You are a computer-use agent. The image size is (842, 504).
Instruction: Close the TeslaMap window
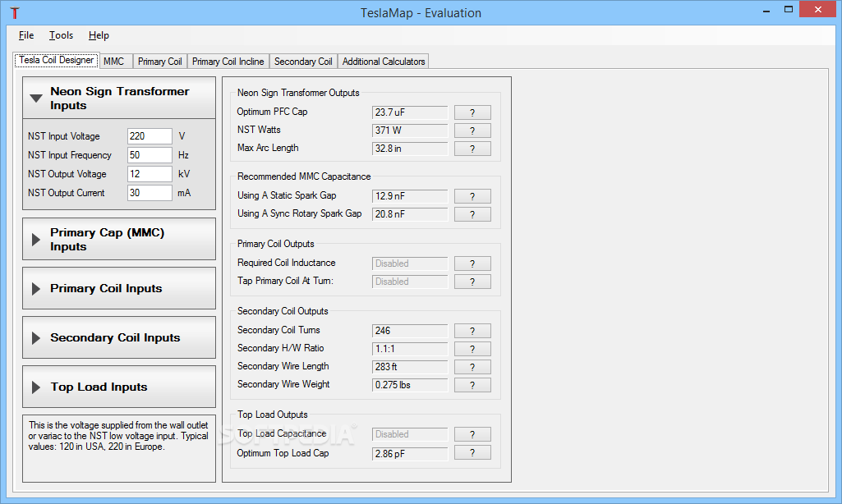tap(818, 10)
